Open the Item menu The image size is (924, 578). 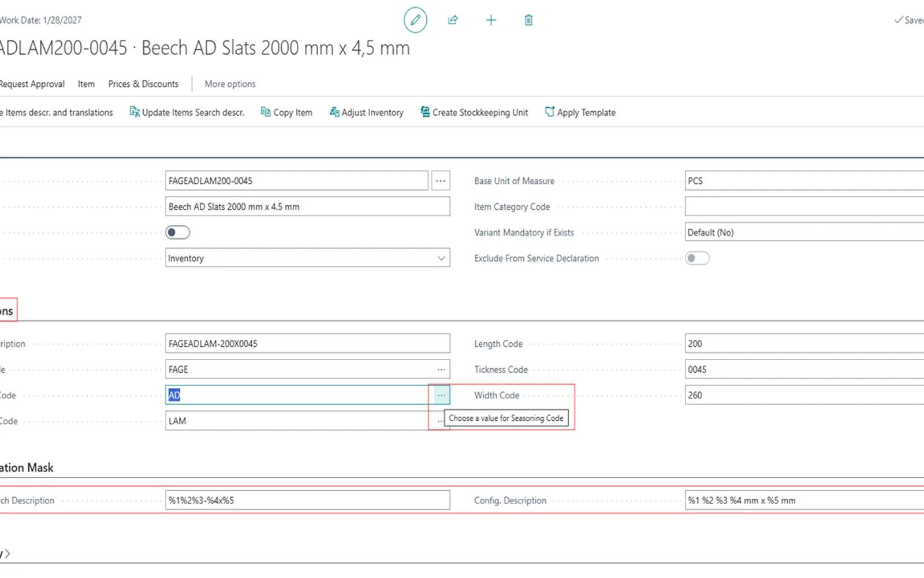click(x=86, y=84)
